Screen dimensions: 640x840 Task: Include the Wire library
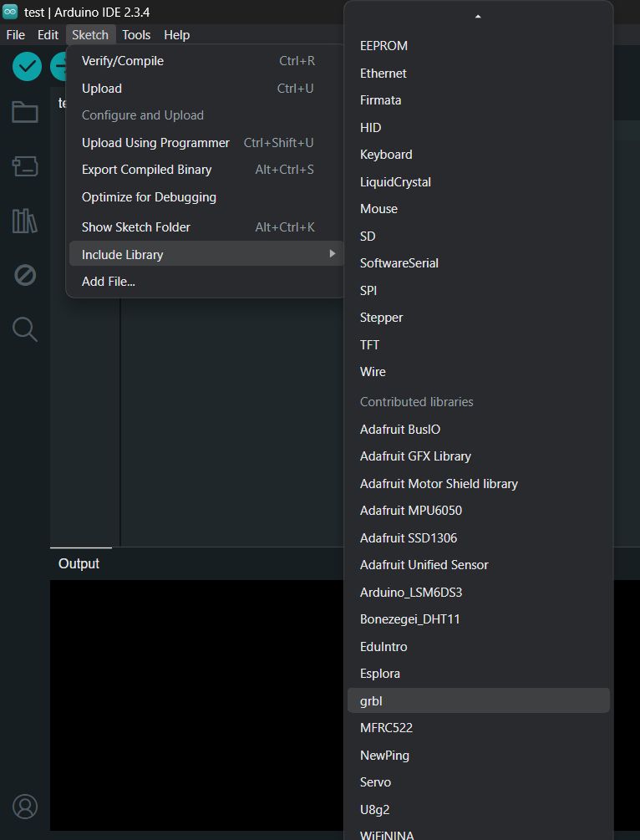(x=478, y=372)
